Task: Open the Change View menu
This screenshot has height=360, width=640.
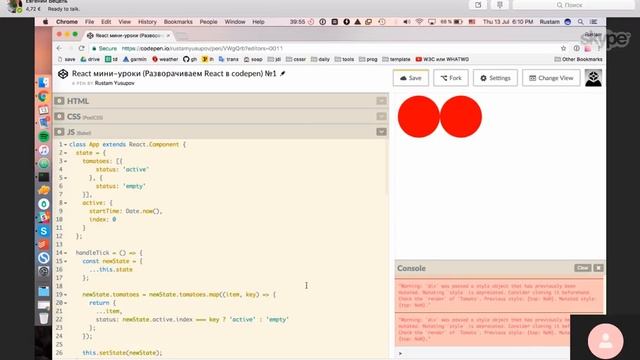Action: tap(551, 78)
